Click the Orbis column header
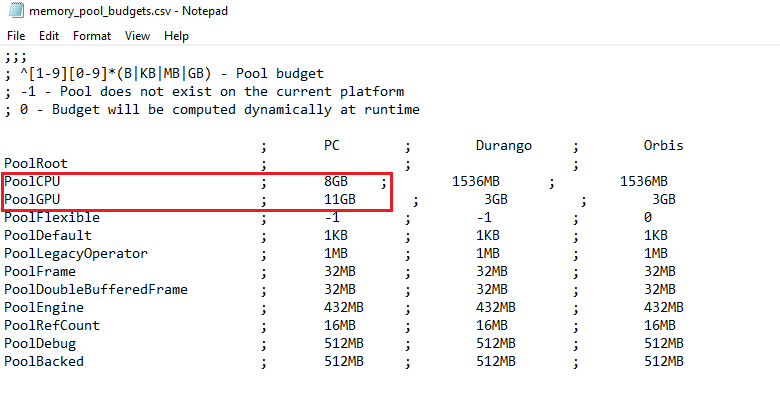780x402 pixels. point(664,145)
